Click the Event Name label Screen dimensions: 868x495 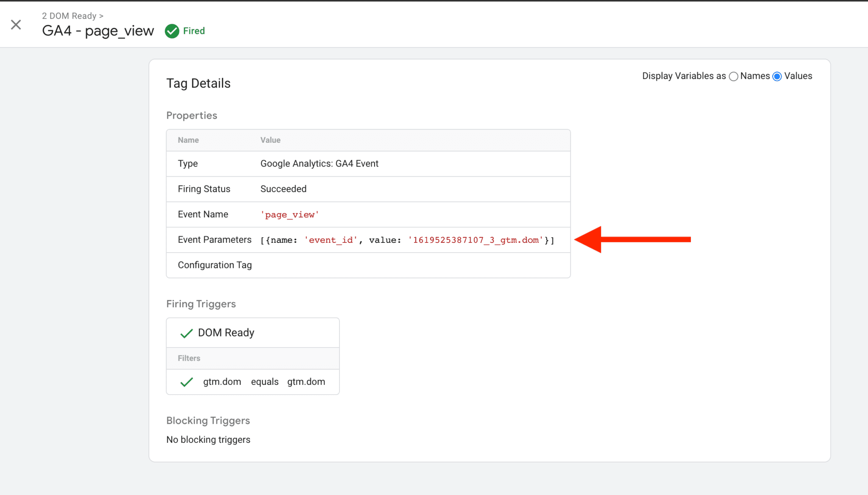203,214
